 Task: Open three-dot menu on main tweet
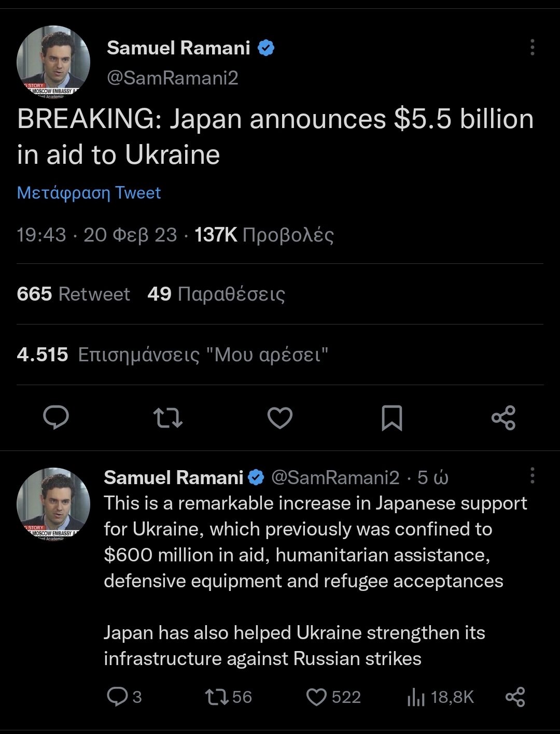click(x=532, y=47)
